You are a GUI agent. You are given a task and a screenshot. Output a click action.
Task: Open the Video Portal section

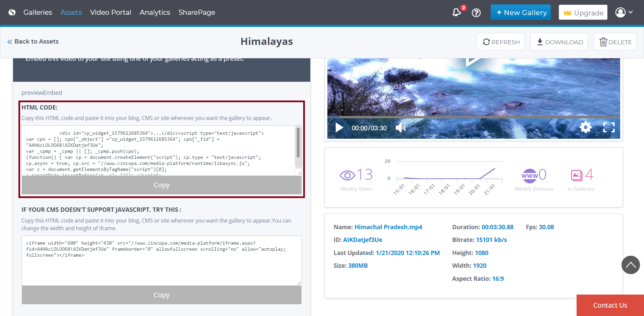click(x=110, y=12)
